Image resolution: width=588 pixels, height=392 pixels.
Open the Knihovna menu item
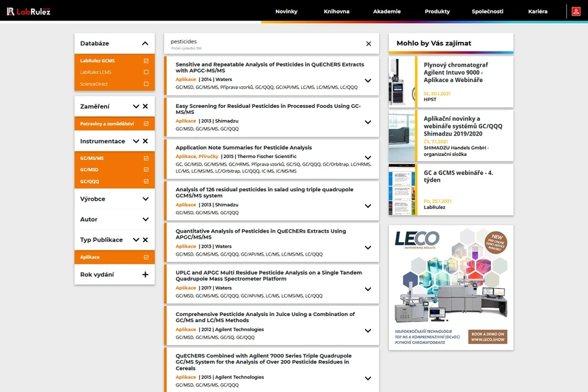[336, 12]
